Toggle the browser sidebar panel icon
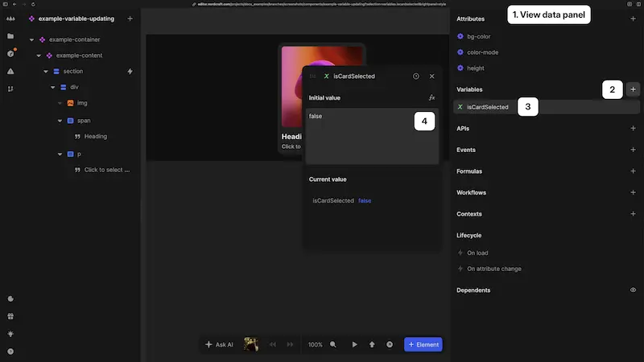The image size is (644, 362). pos(6,4)
